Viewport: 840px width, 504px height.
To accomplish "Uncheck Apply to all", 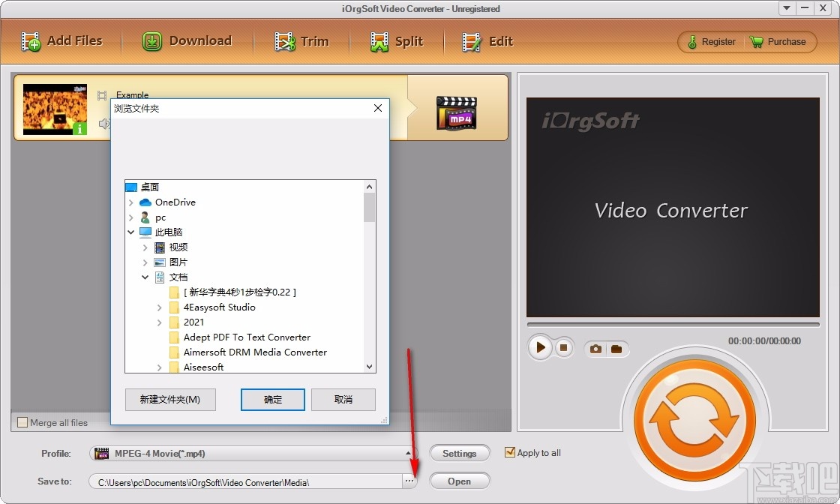I will tap(511, 452).
